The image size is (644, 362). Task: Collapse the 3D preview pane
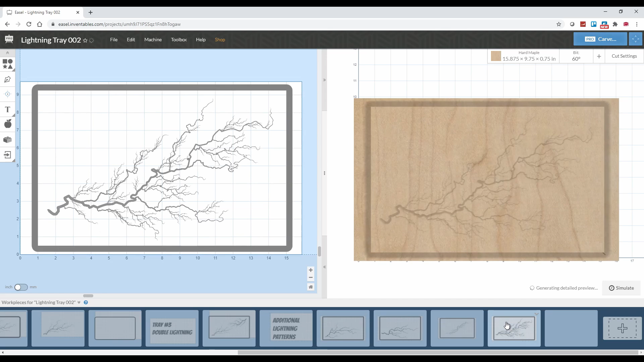pos(324,80)
